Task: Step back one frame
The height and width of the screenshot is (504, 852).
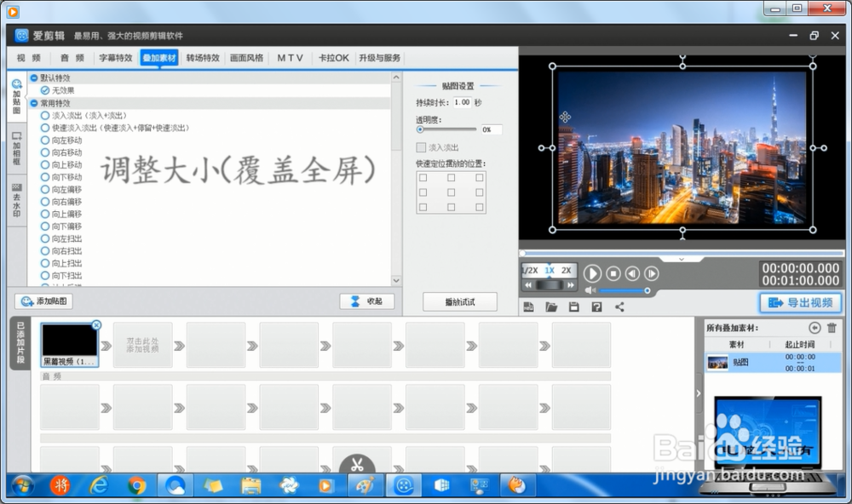Action: click(632, 274)
